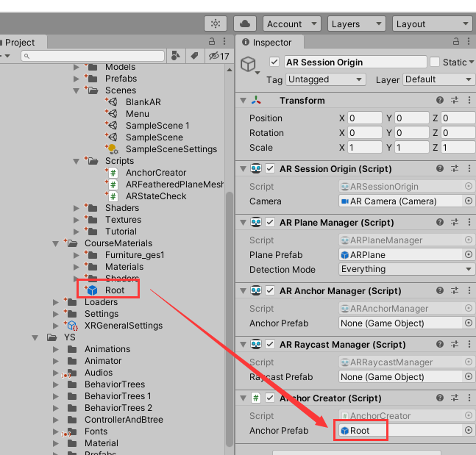Toggle the Project panel lock icon
This screenshot has width=476, height=455.
(x=212, y=41)
